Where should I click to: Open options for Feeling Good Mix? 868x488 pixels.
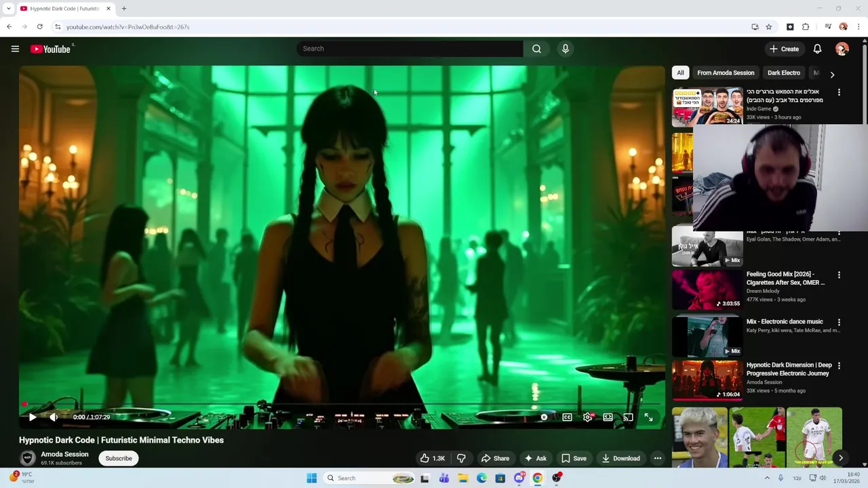click(839, 275)
